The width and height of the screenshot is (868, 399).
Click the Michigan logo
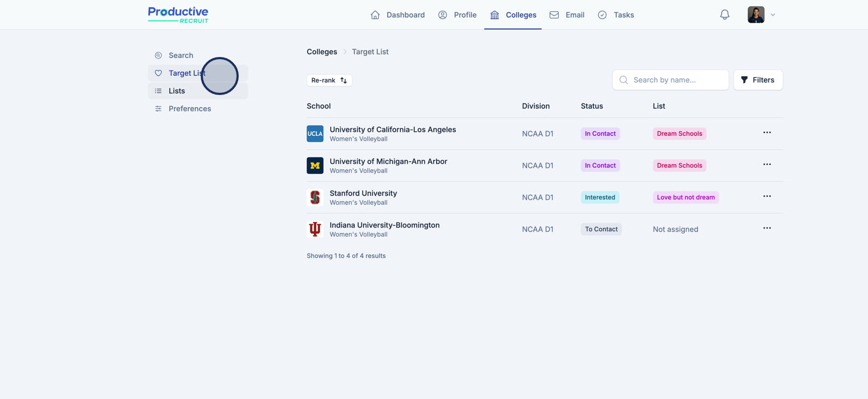coord(315,166)
